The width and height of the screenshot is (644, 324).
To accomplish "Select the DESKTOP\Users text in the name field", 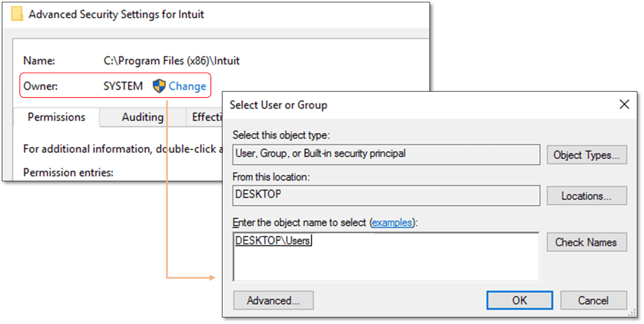I will point(272,240).
